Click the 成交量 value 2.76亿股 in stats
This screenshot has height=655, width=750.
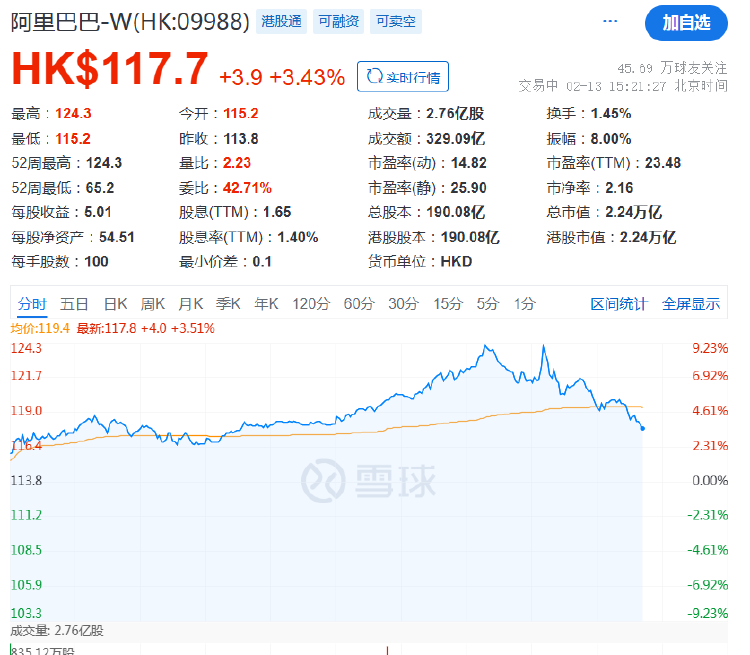[x=455, y=113]
